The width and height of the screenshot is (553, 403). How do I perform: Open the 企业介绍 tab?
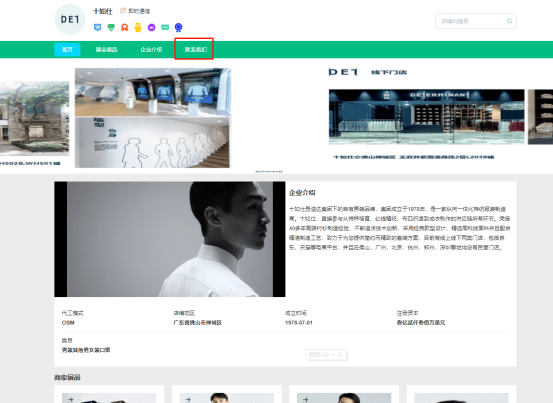tap(151, 50)
